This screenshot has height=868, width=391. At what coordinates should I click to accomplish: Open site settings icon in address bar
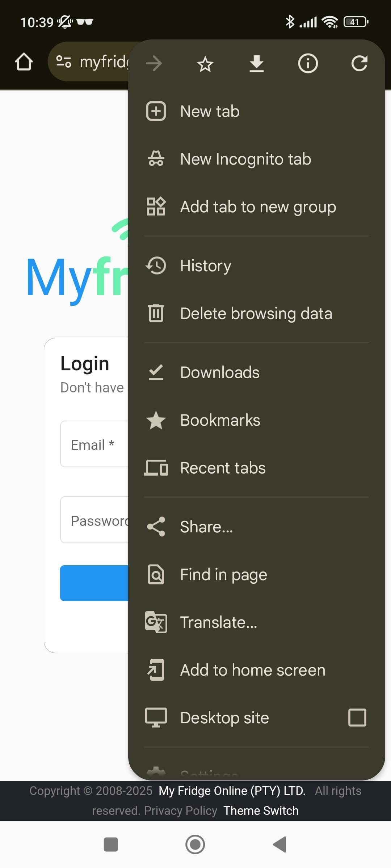point(64,62)
